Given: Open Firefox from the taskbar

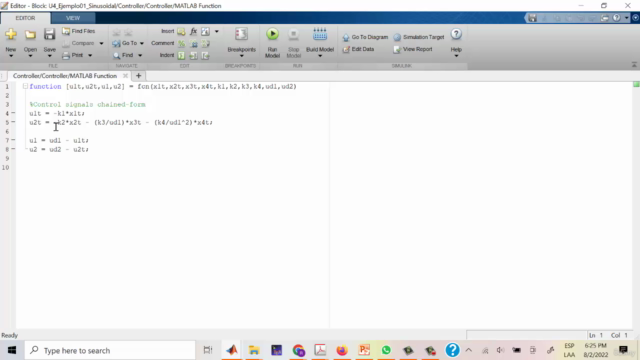Looking at the screenshot, I should [x=342, y=350].
